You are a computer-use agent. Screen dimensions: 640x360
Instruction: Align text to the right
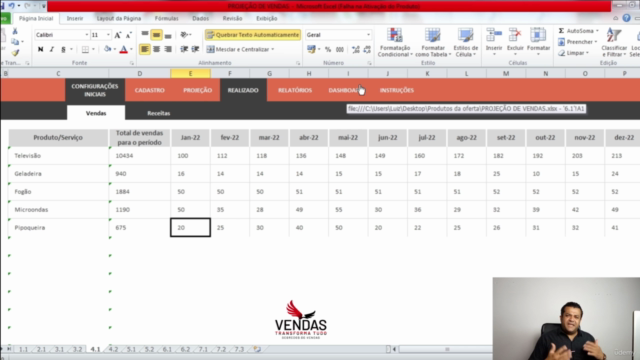coord(168,49)
